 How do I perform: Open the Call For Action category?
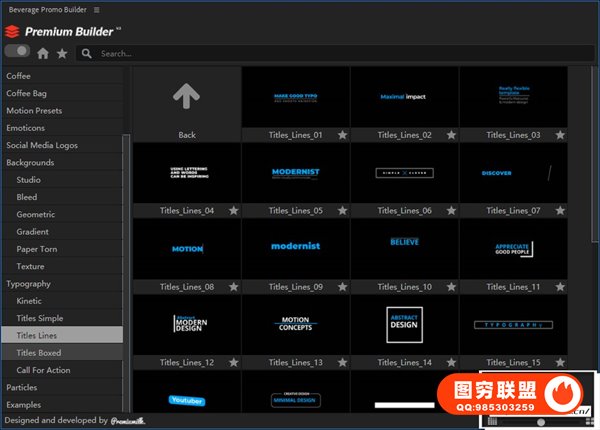(x=43, y=370)
